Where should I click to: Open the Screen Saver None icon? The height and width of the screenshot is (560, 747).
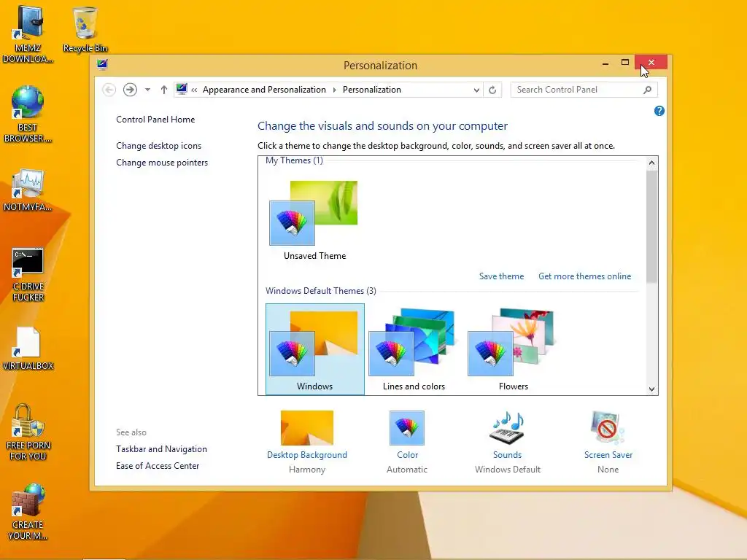608,427
